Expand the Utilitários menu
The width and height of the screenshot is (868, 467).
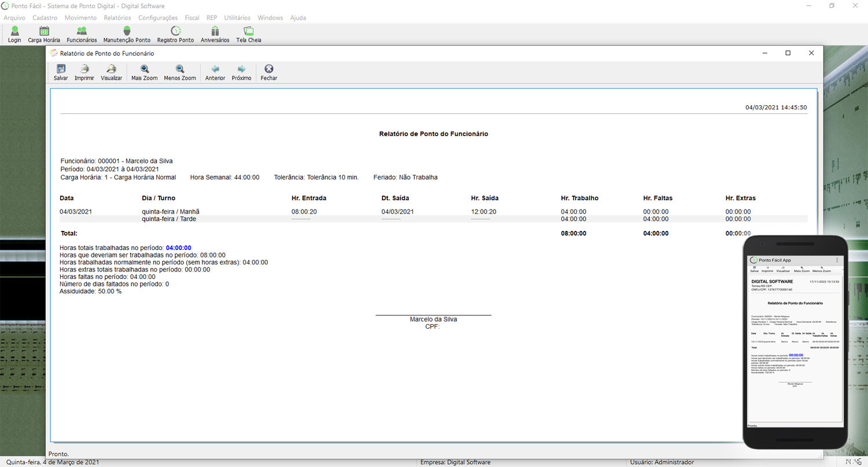(x=237, y=18)
